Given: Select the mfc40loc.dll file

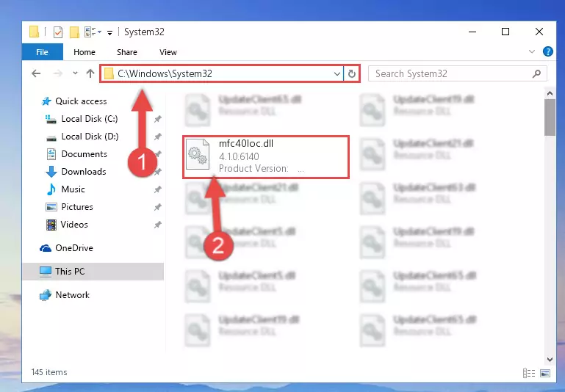Looking at the screenshot, I should pos(266,157).
